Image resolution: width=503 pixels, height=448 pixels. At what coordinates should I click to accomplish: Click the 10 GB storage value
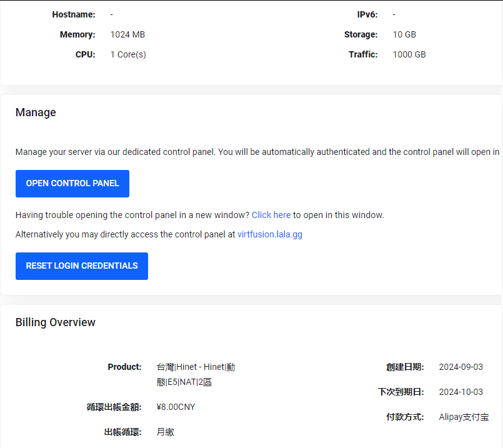coord(404,35)
